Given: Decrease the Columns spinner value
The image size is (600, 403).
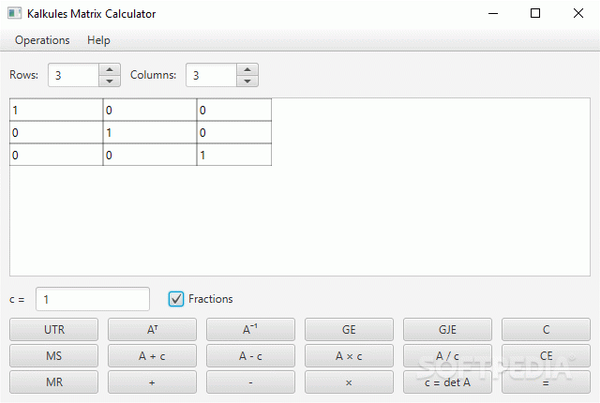Looking at the screenshot, I should (247, 81).
